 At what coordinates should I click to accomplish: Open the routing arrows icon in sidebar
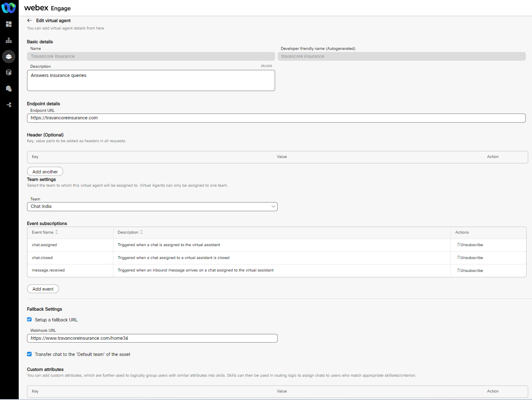(x=9, y=105)
